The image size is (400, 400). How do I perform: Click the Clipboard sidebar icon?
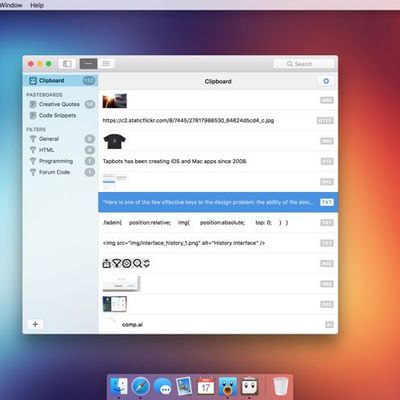(x=33, y=81)
